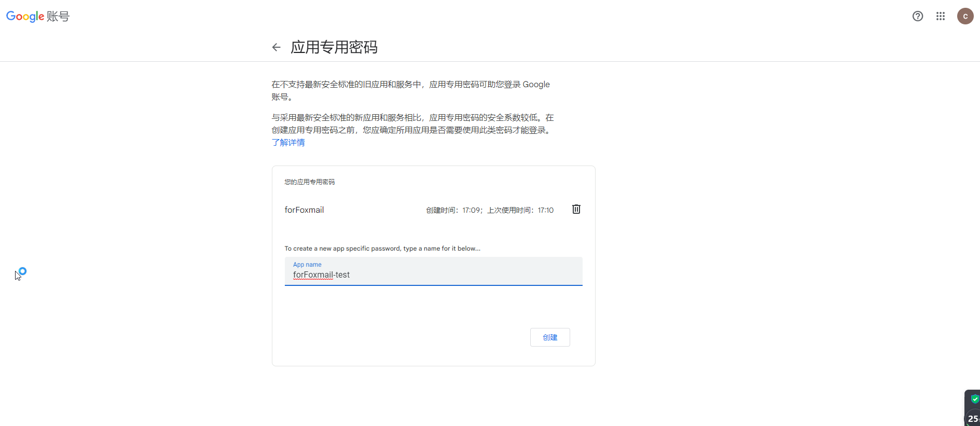Open the 了解详情 learn more link

point(288,143)
